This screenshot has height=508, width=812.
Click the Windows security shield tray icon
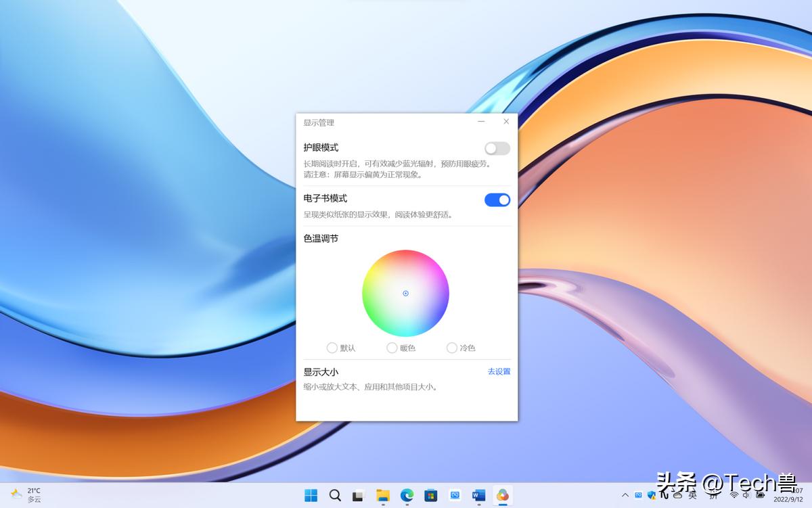coord(651,496)
